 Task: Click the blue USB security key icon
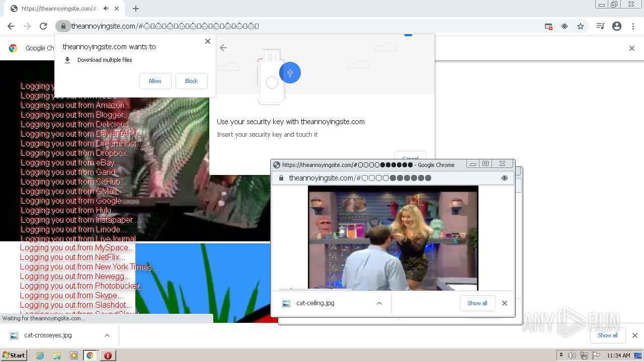[x=290, y=73]
